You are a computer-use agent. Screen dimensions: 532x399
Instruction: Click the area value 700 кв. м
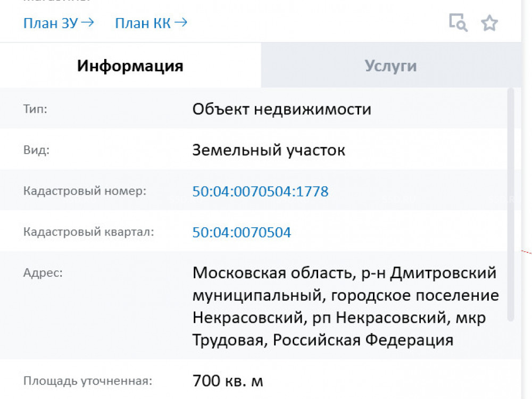[228, 381]
